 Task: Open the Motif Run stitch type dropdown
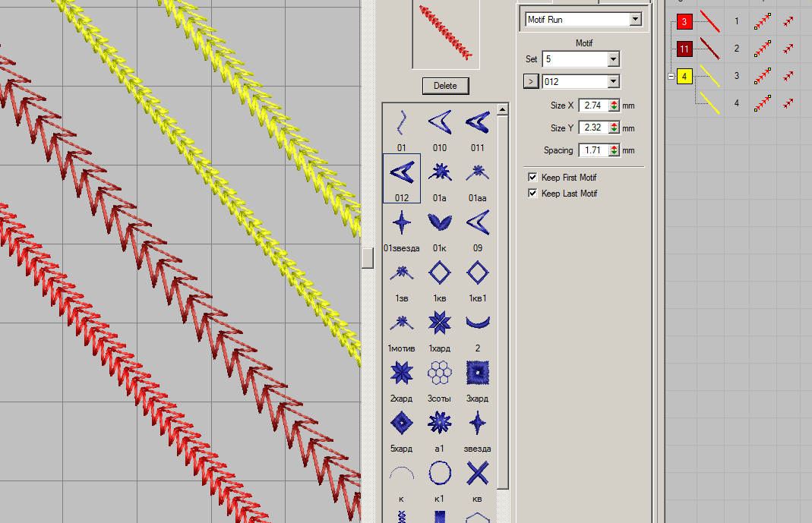click(x=636, y=20)
